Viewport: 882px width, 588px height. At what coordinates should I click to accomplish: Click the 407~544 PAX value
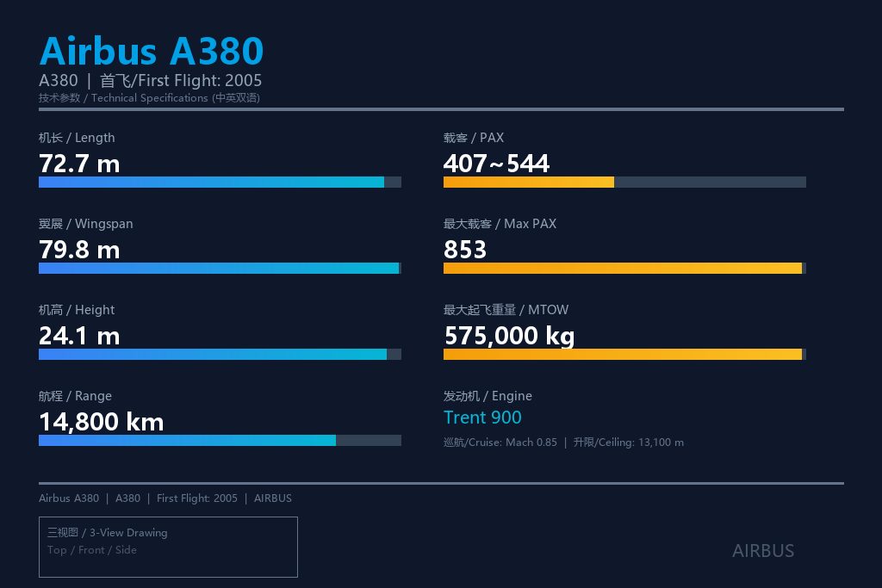pos(496,164)
